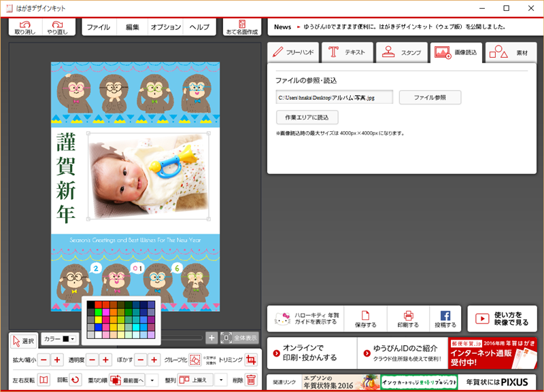Click the rotate (回転) icon
This screenshot has height=392, width=544.
pyautogui.click(x=75, y=380)
